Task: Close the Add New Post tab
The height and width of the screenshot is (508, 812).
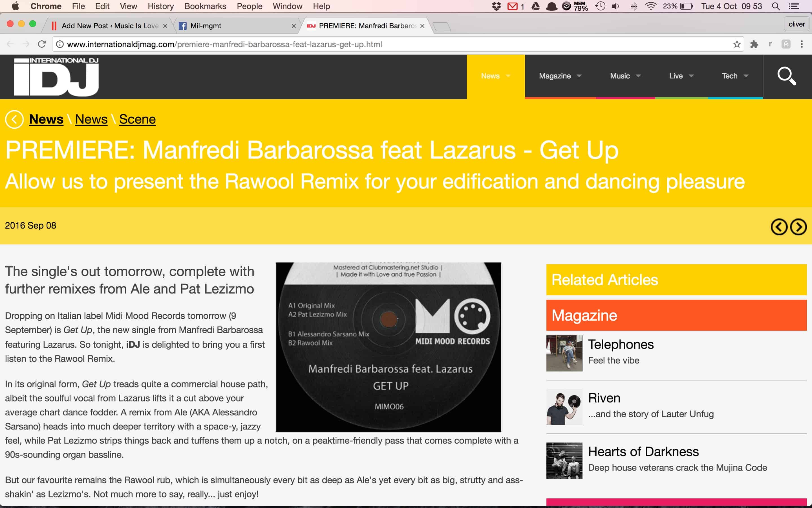Action: coord(165,26)
